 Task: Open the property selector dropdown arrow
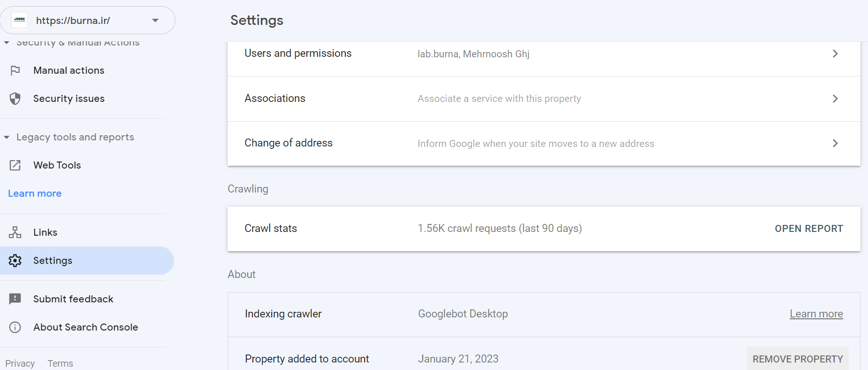(x=155, y=20)
